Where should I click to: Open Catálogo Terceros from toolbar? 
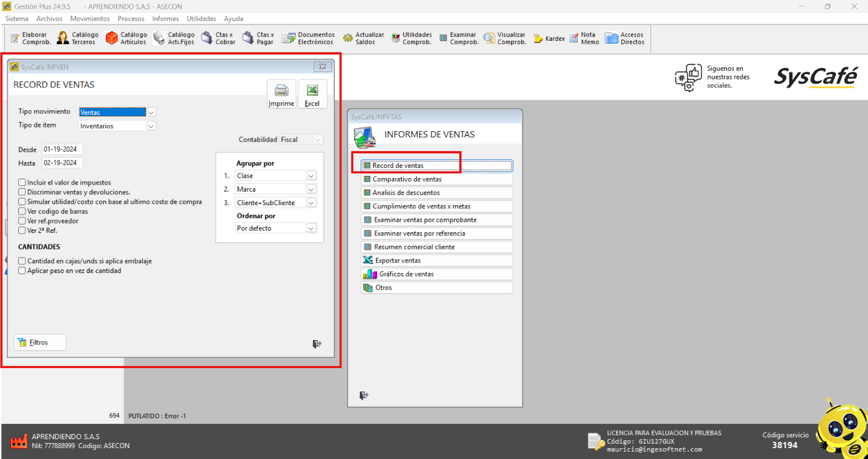click(x=78, y=38)
